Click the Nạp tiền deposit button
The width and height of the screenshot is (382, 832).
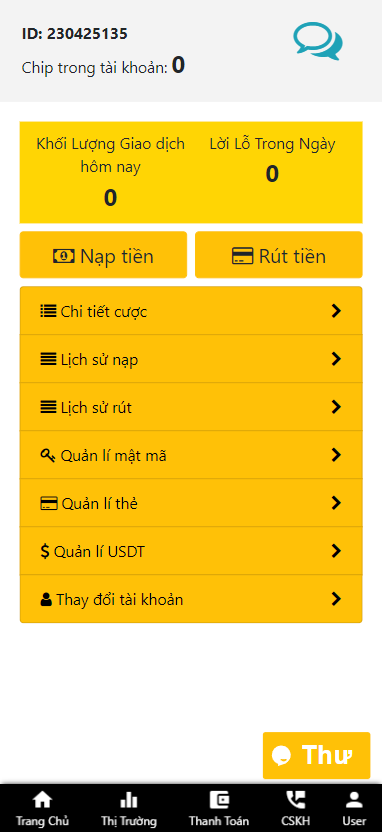coord(103,255)
